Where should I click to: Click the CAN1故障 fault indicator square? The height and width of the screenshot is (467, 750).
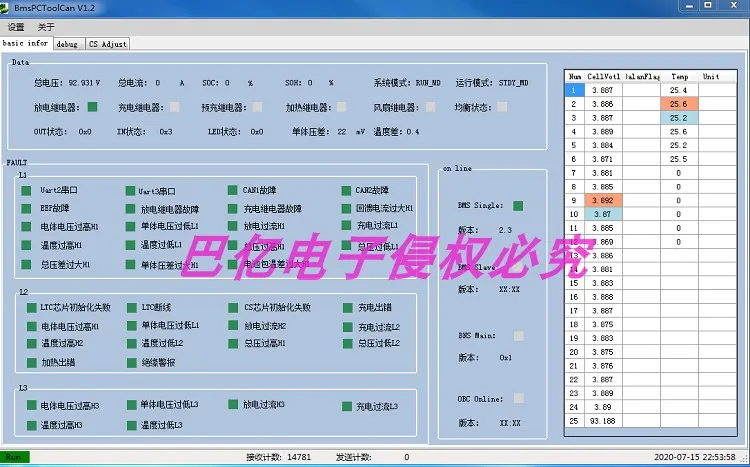(232, 191)
